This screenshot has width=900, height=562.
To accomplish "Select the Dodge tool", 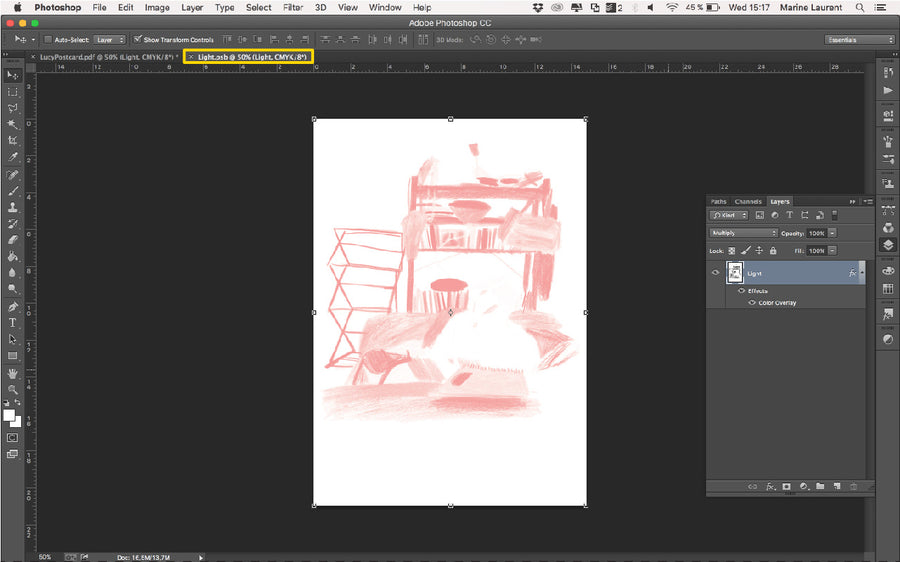I will pos(12,288).
